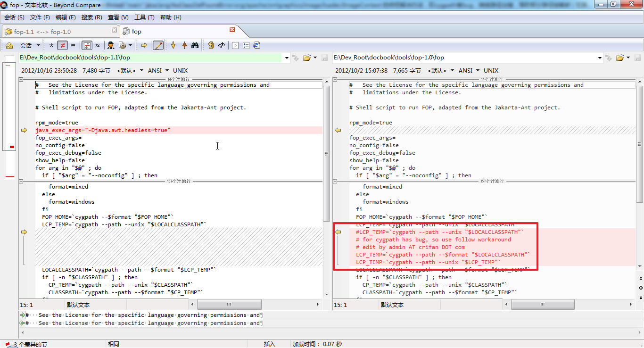Viewport: 644px width, 348px height.
Task: Open the 工具(T) menu
Action: 144,17
